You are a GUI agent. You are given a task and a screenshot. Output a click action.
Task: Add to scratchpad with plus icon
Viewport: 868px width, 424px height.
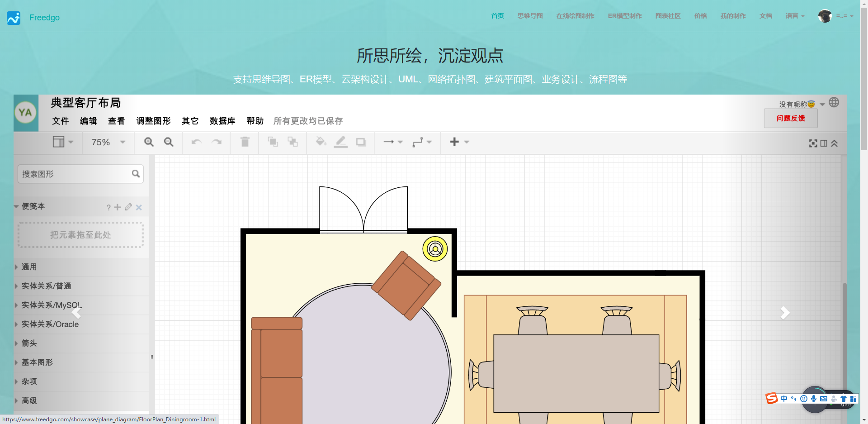coord(118,207)
